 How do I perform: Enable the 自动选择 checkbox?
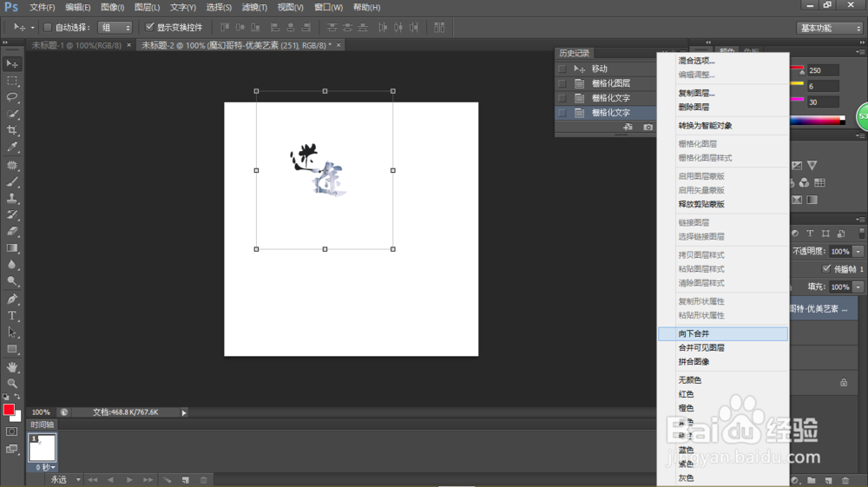coord(48,27)
